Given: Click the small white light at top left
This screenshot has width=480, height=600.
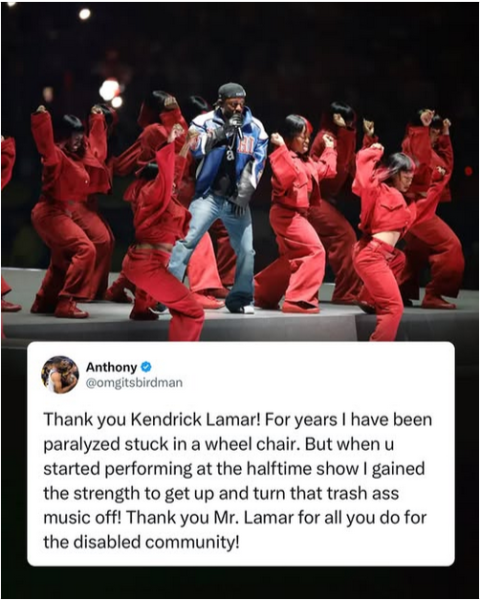Looking at the screenshot, I should (x=85, y=14).
